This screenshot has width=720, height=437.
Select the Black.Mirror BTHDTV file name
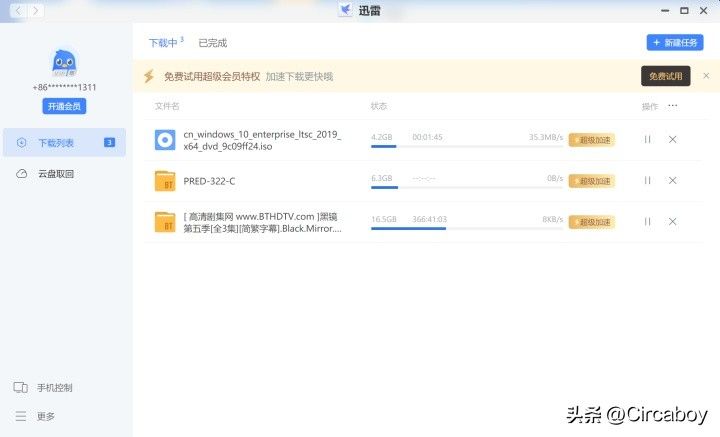pos(262,223)
